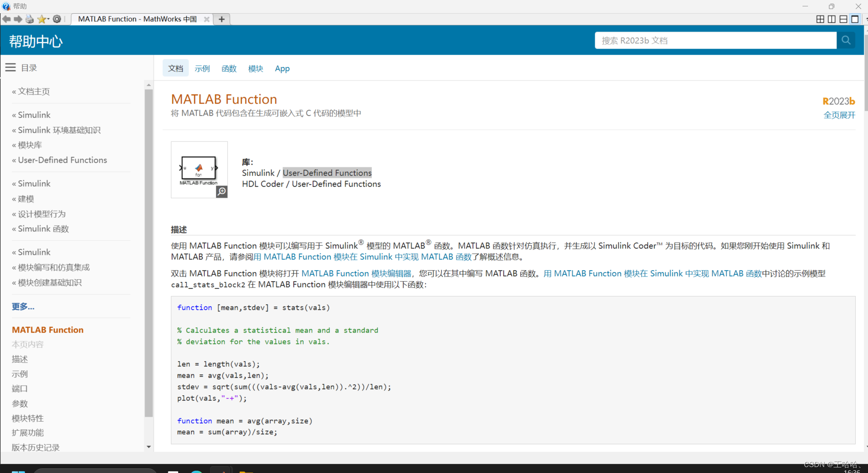The width and height of the screenshot is (868, 473).
Task: Switch to top-bottom split layout
Action: tap(843, 19)
